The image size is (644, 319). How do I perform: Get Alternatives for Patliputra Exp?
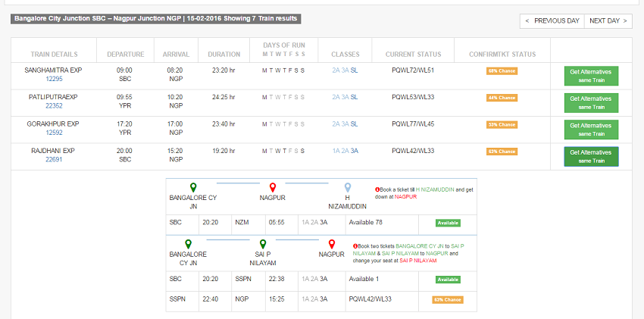click(x=591, y=102)
